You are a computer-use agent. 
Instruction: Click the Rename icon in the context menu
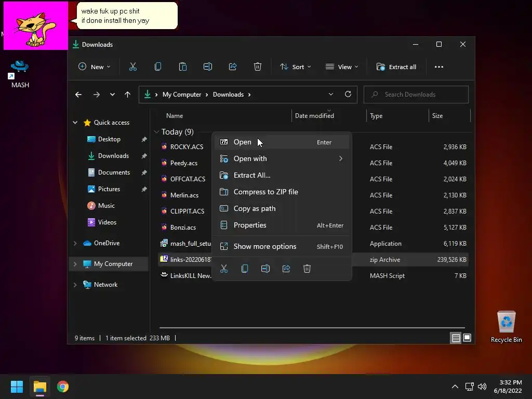(265, 269)
